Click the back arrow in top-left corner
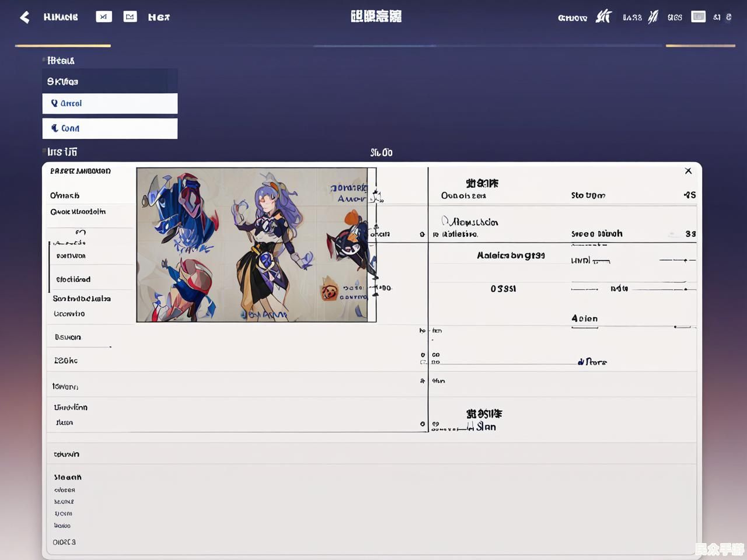This screenshot has height=560, width=747. click(x=25, y=17)
